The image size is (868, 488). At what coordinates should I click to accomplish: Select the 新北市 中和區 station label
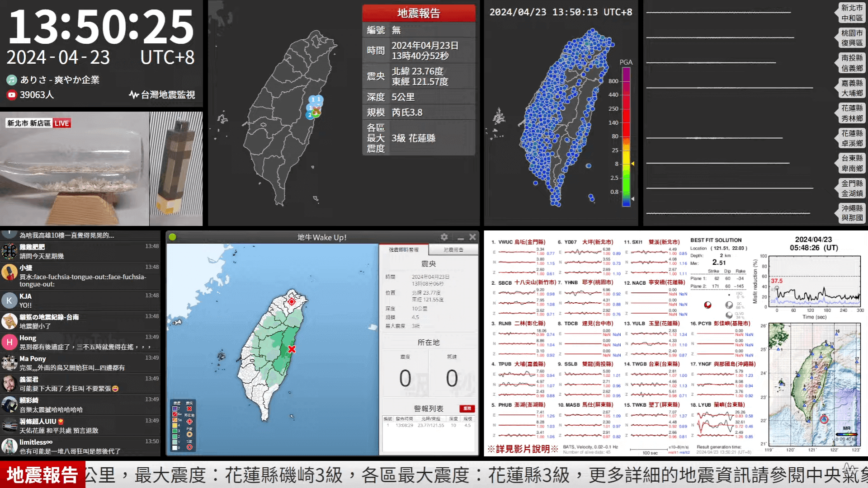(852, 13)
